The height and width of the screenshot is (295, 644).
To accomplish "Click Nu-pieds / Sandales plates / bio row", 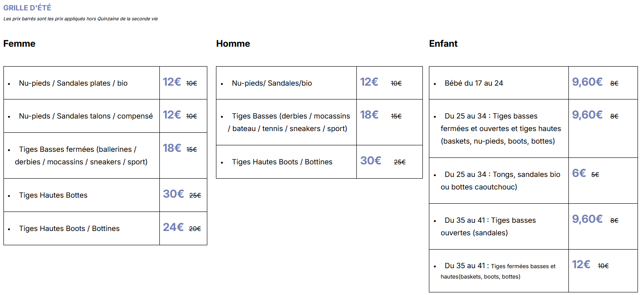I will (73, 83).
